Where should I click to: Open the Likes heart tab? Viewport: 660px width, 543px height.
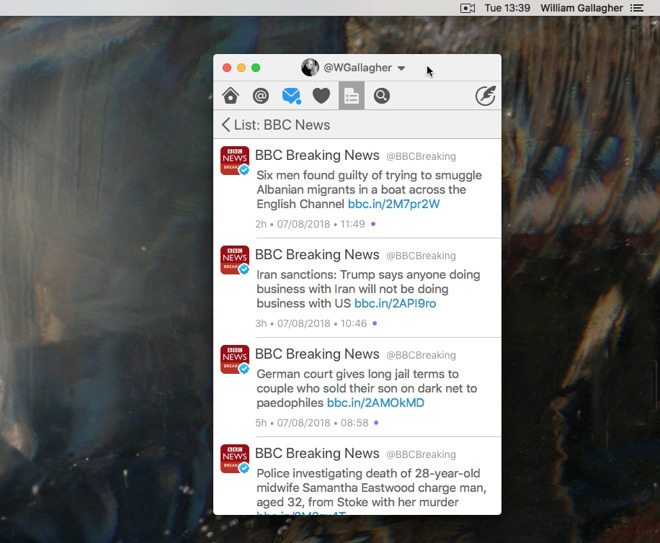[x=321, y=96]
